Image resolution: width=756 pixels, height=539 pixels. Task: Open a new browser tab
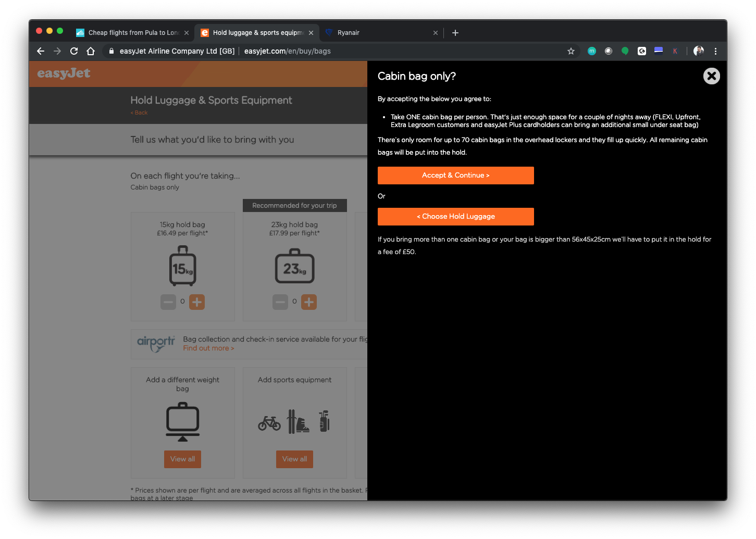click(455, 33)
